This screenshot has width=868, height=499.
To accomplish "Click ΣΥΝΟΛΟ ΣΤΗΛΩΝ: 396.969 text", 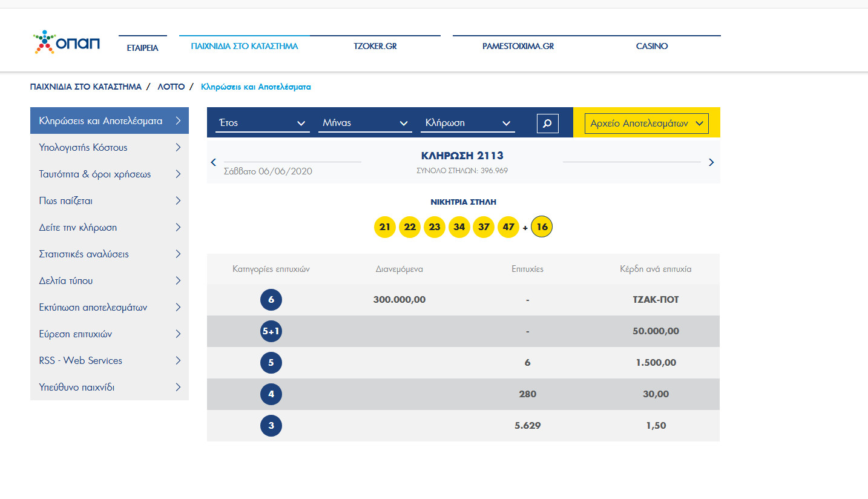I will click(x=462, y=171).
